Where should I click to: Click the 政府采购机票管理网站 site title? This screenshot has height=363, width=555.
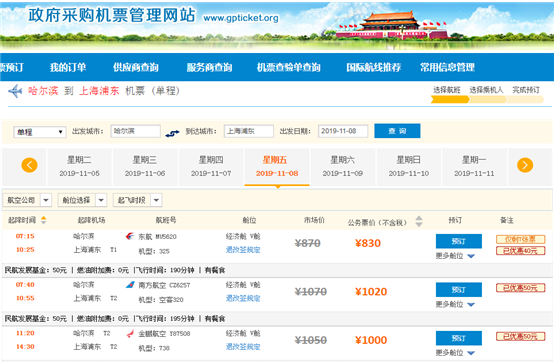click(112, 15)
